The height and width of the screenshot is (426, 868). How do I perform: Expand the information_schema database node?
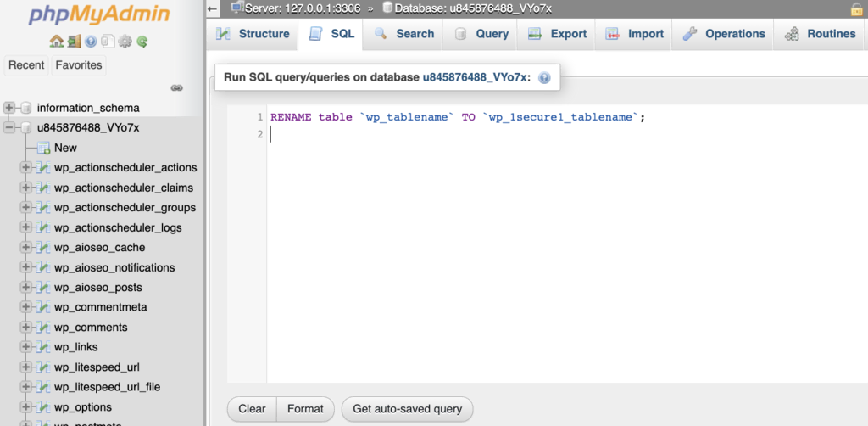10,108
